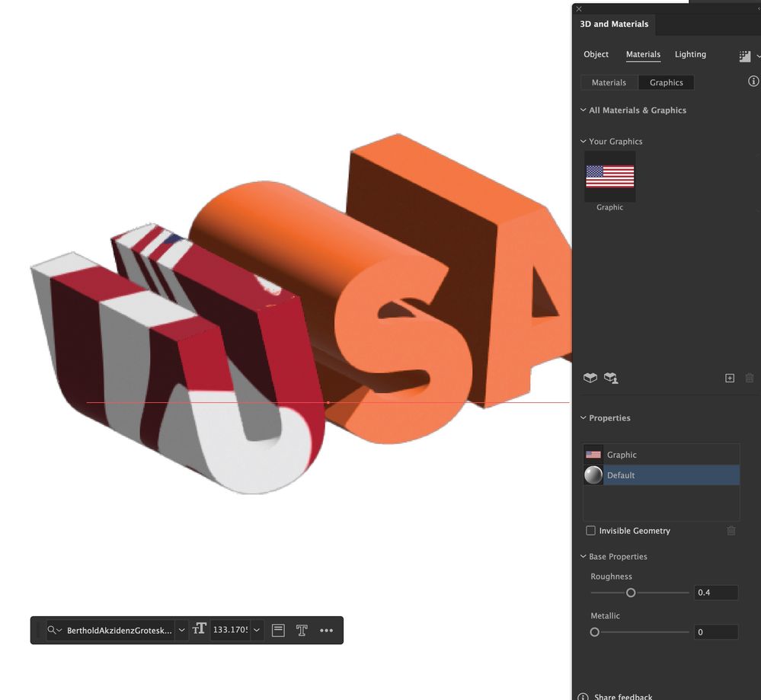This screenshot has width=761, height=700.
Task: Switch to the Lighting tab
Action: [690, 54]
